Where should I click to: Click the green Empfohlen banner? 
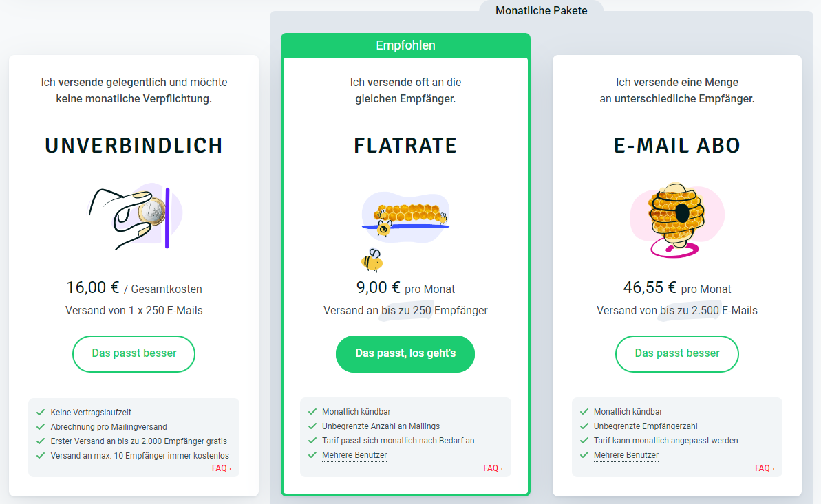click(406, 45)
